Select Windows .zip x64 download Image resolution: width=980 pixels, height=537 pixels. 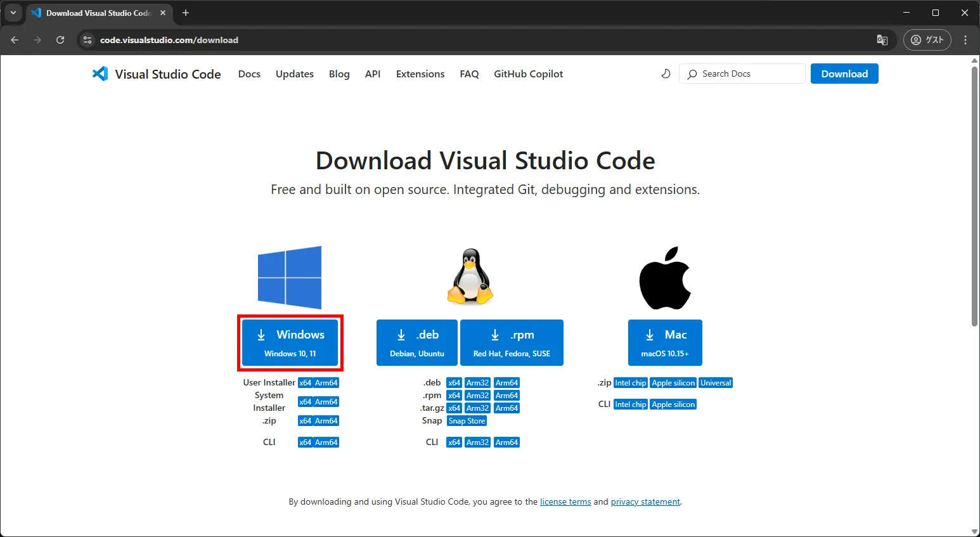(306, 421)
